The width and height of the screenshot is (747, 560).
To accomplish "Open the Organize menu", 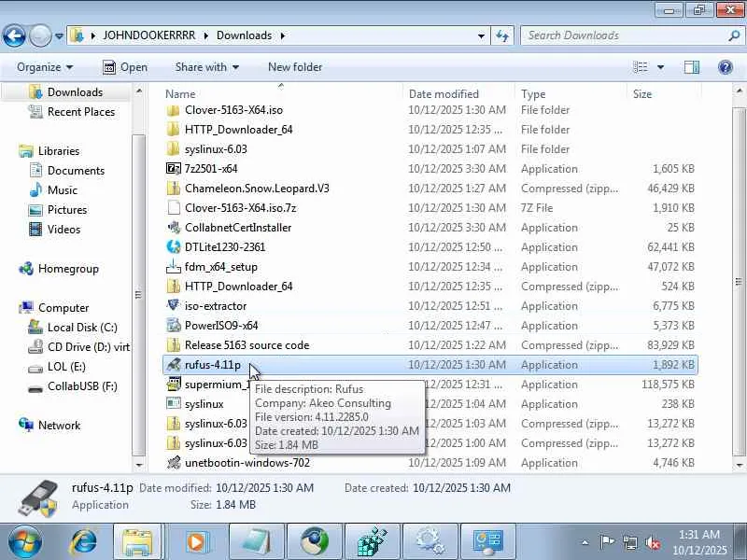I will 45,67.
